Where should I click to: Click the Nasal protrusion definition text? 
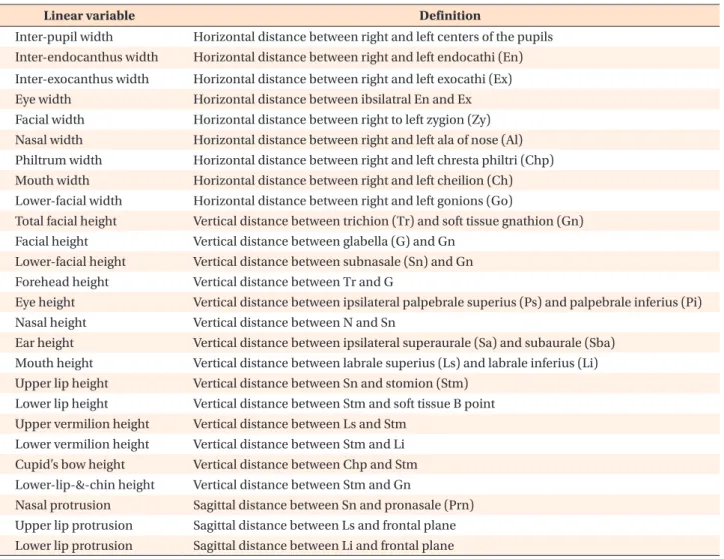coord(333,505)
